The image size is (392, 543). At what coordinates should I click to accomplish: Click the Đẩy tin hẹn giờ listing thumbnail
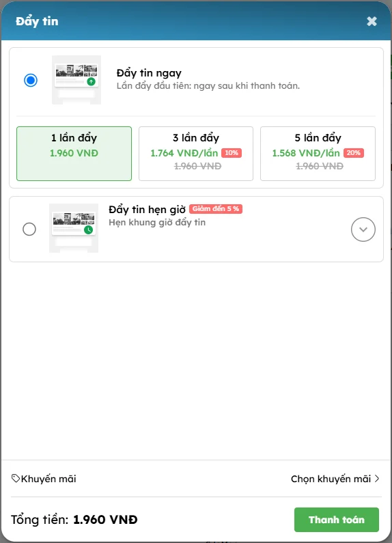(74, 228)
